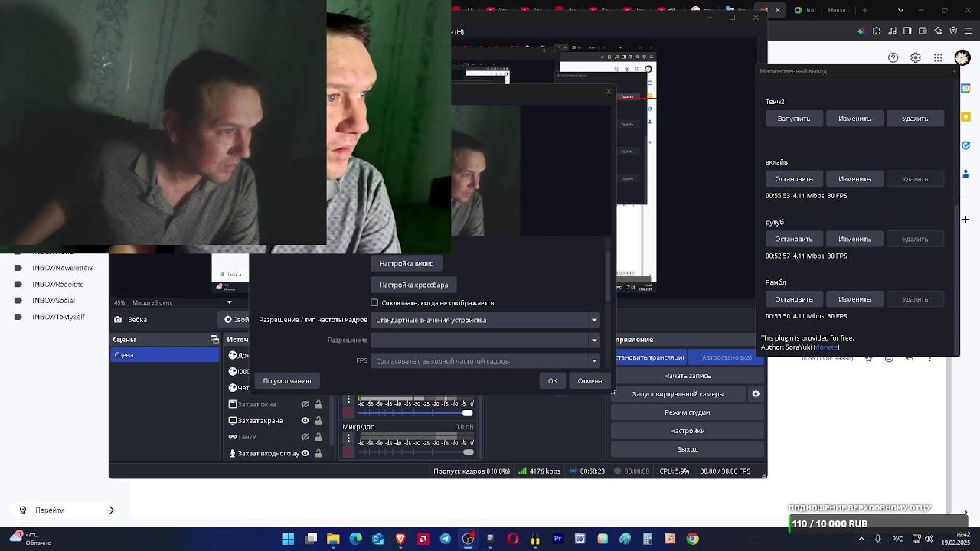
Task: Open the Масштаб окна scale dropdown
Action: [229, 302]
